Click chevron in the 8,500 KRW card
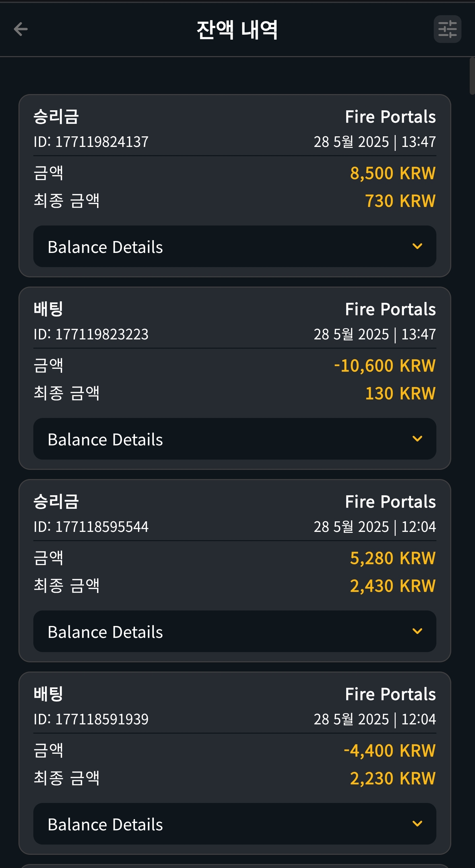This screenshot has width=475, height=868. [417, 246]
